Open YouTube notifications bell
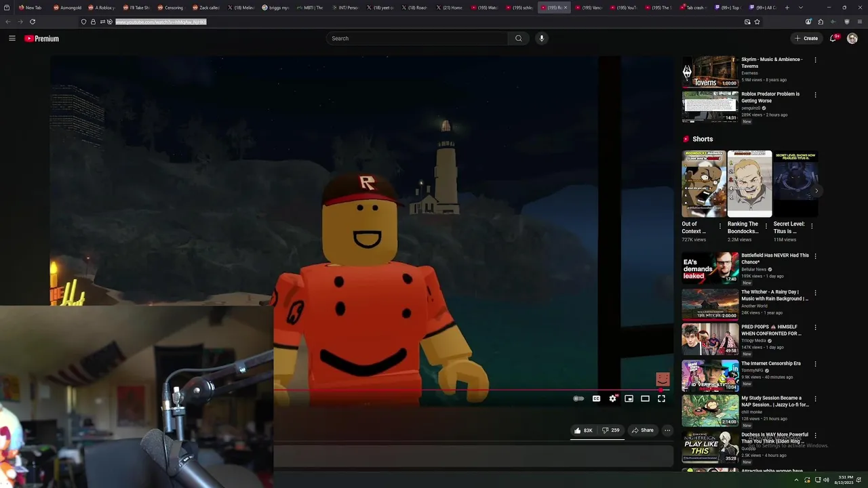The width and height of the screenshot is (868, 488). (x=833, y=39)
